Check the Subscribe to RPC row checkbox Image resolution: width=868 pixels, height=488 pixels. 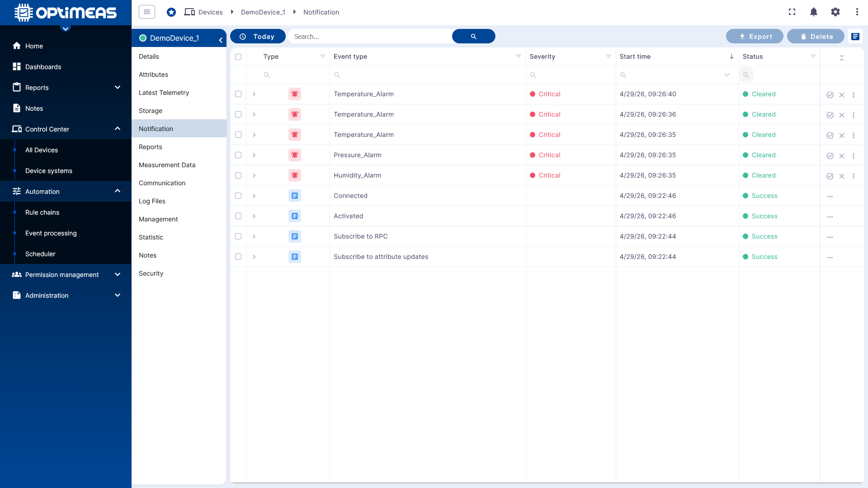pos(238,236)
